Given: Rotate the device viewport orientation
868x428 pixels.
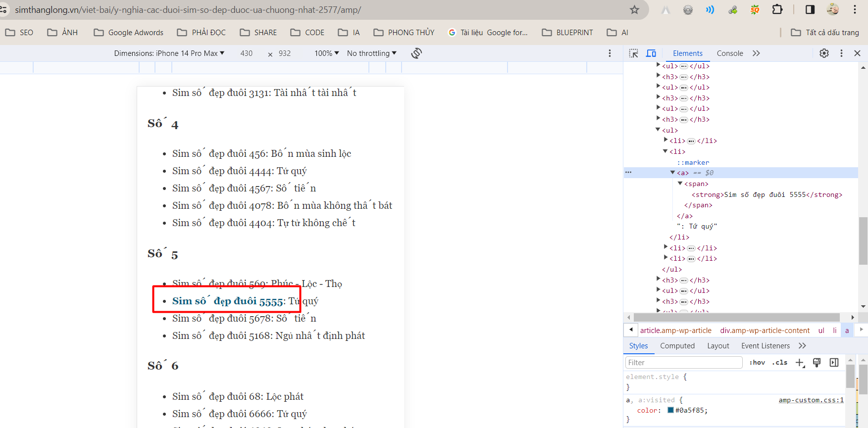Looking at the screenshot, I should (416, 53).
